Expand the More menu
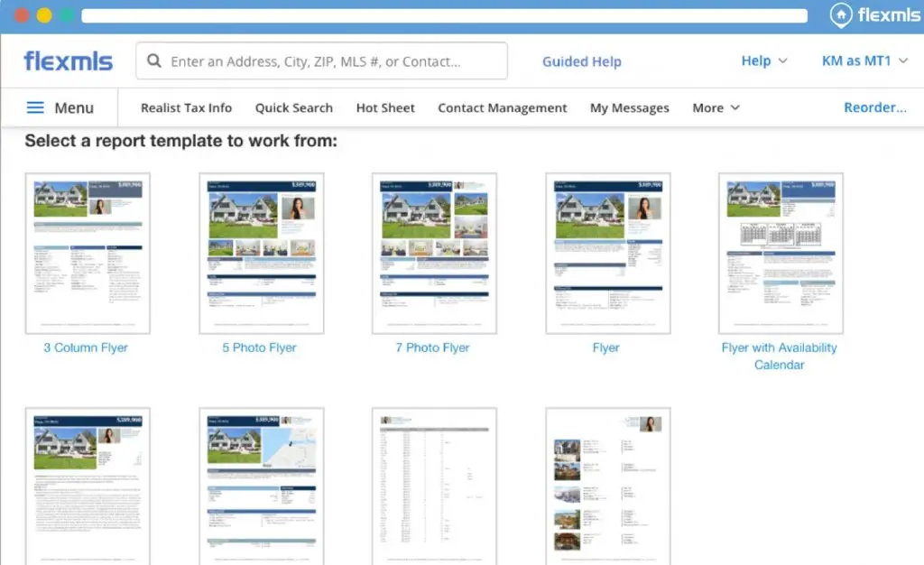The width and height of the screenshot is (924, 565). [x=716, y=107]
